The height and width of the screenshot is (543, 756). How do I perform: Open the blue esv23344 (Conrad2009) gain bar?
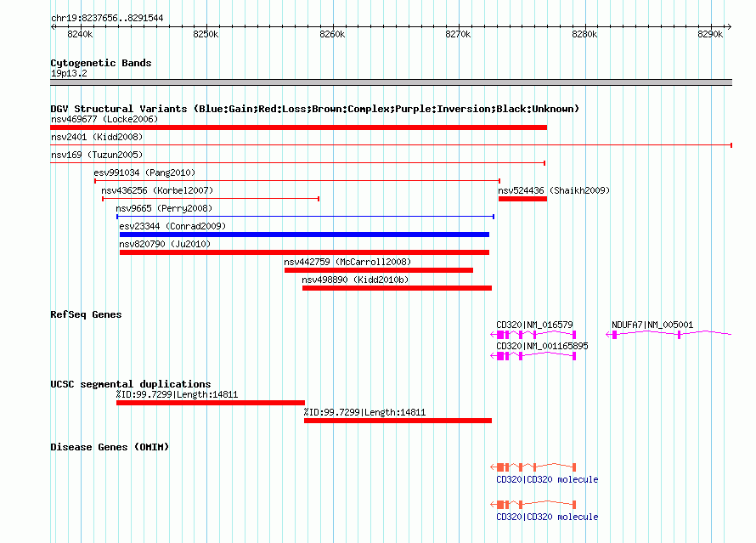coord(304,235)
